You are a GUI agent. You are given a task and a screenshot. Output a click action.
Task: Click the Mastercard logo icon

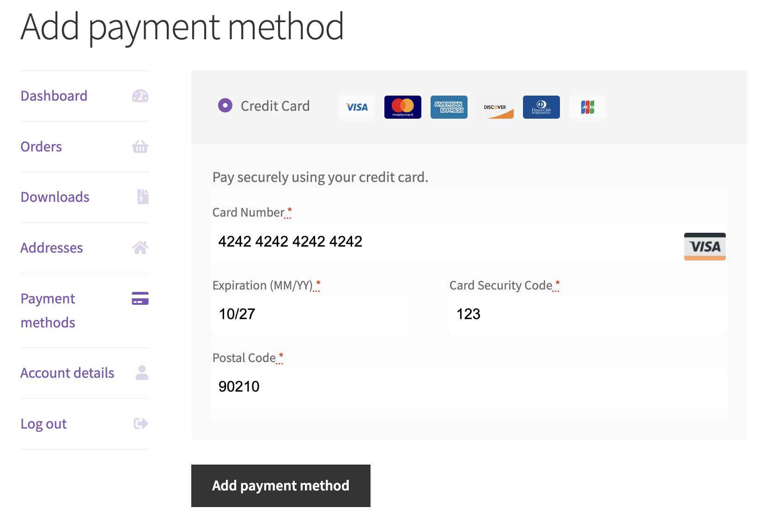click(x=402, y=107)
